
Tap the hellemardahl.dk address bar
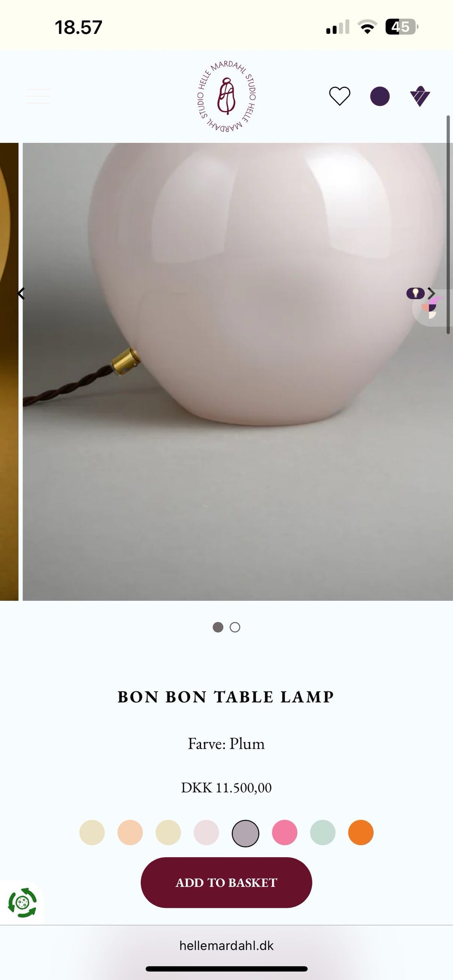pyautogui.click(x=226, y=946)
